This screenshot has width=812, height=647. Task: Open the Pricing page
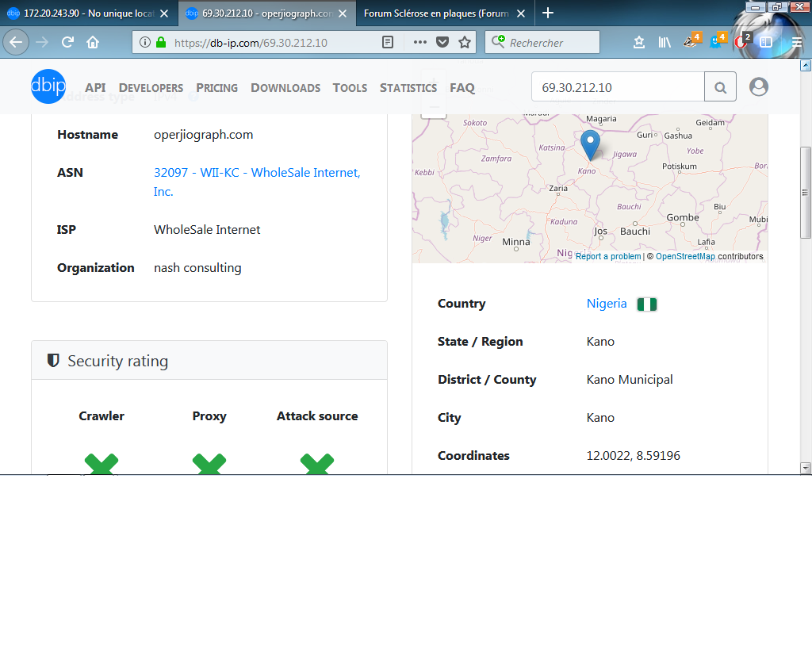(x=216, y=88)
